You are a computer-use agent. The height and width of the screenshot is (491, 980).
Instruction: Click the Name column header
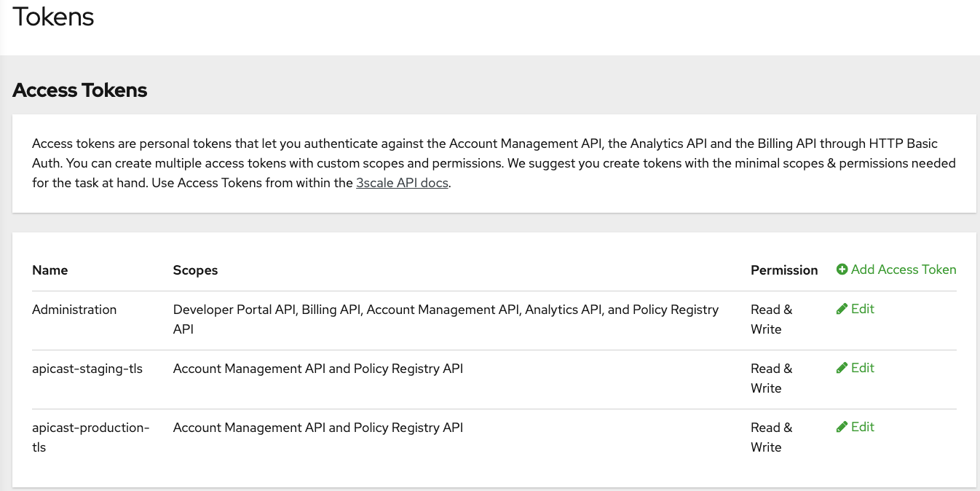[50, 270]
